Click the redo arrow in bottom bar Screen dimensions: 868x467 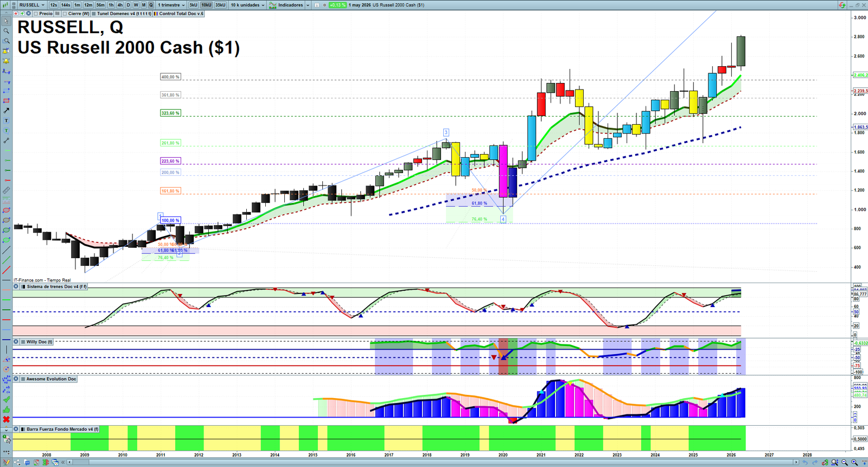pos(815,462)
